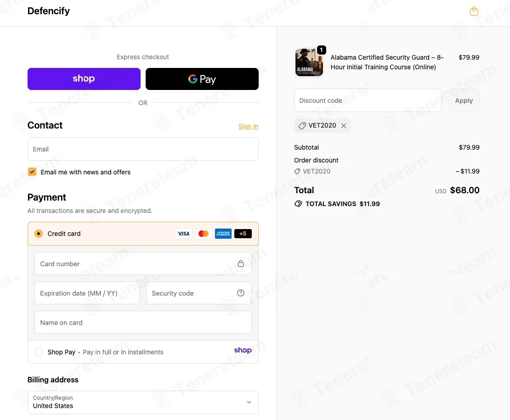Pay with Shop express checkout button
Viewport: 510px width, 420px height.
pyautogui.click(x=84, y=79)
